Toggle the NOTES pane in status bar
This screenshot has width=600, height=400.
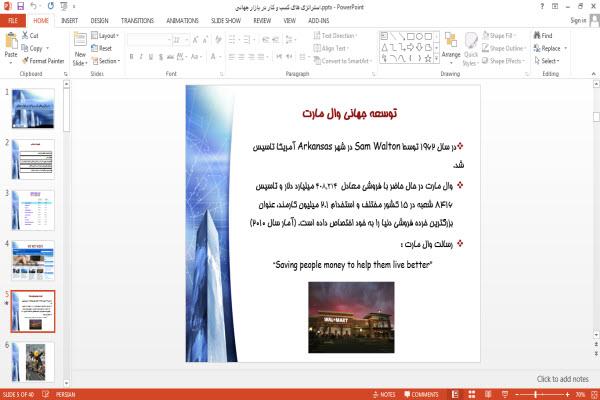coord(384,394)
